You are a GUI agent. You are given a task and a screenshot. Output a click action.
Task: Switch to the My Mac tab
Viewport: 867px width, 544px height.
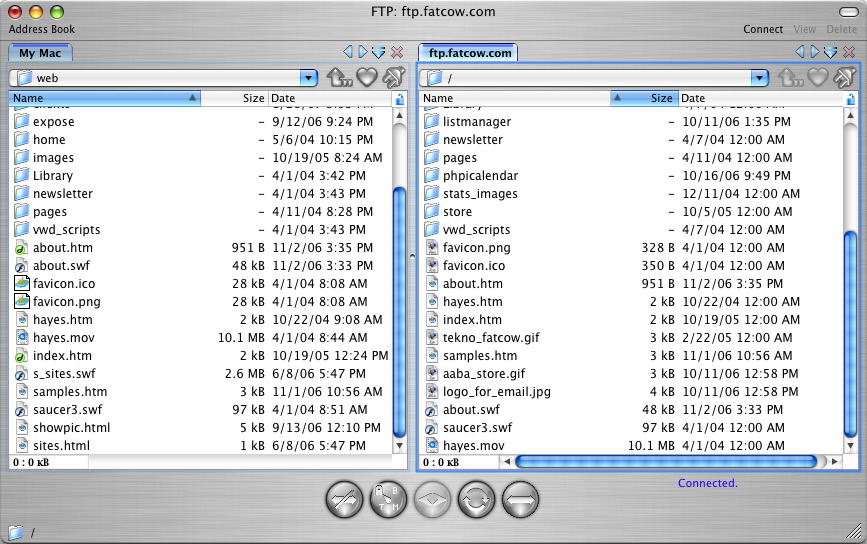(40, 53)
